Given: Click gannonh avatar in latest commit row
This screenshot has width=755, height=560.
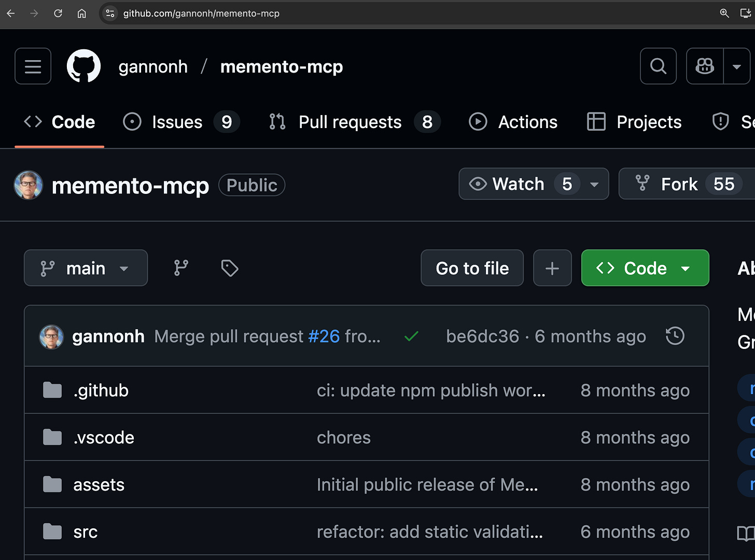Looking at the screenshot, I should pos(52,337).
